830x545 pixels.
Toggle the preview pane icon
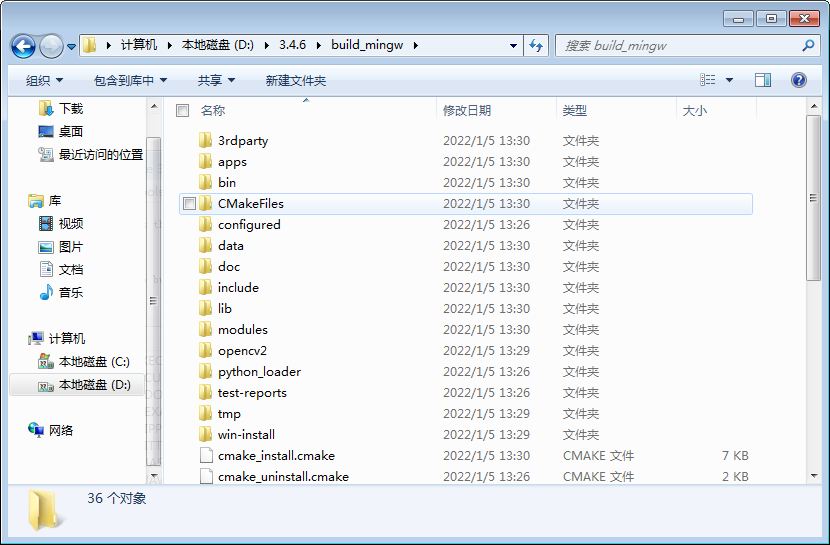pyautogui.click(x=763, y=80)
